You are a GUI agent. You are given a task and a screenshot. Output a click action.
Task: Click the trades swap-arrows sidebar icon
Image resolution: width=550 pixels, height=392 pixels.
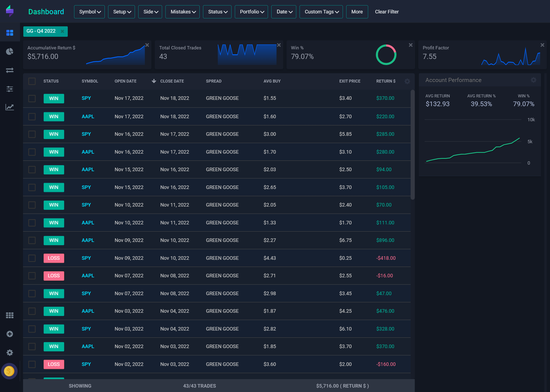tap(10, 70)
